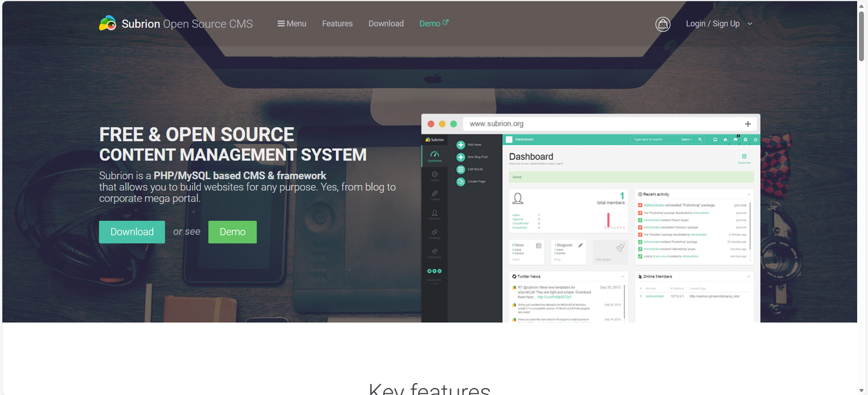Open Download in the top navigation

pos(386,24)
